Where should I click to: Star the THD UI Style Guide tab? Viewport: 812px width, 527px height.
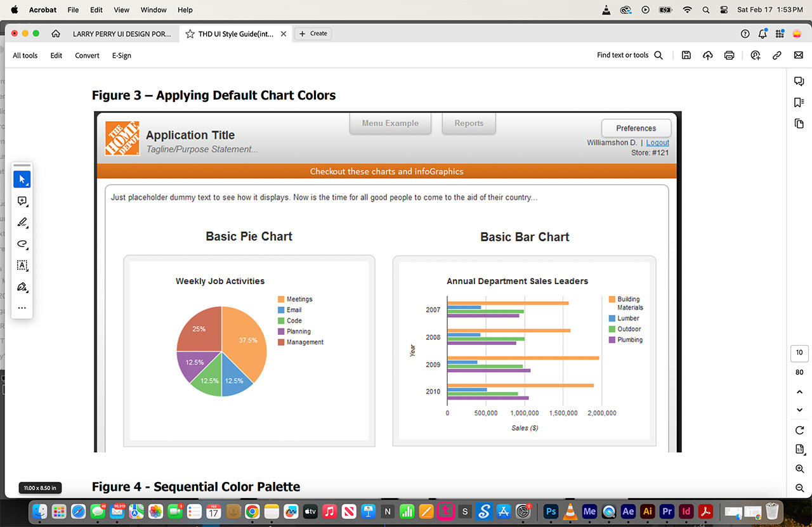point(190,34)
